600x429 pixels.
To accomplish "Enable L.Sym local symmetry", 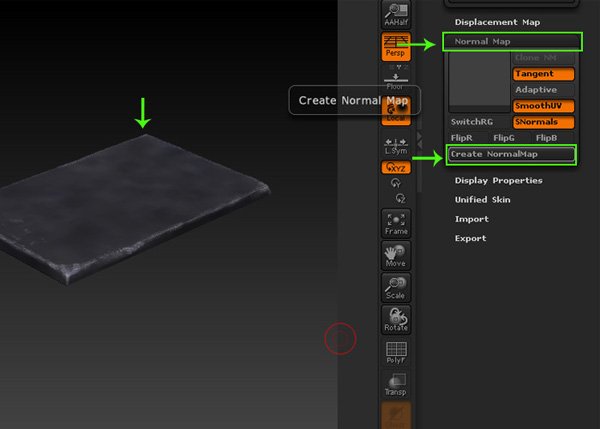I will [396, 146].
